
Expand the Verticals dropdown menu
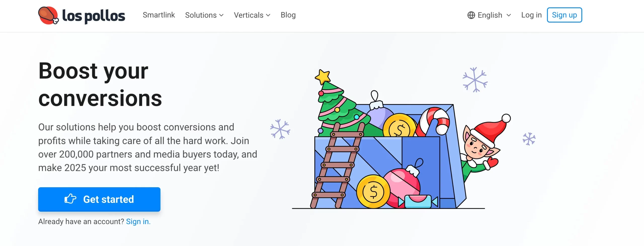click(252, 15)
